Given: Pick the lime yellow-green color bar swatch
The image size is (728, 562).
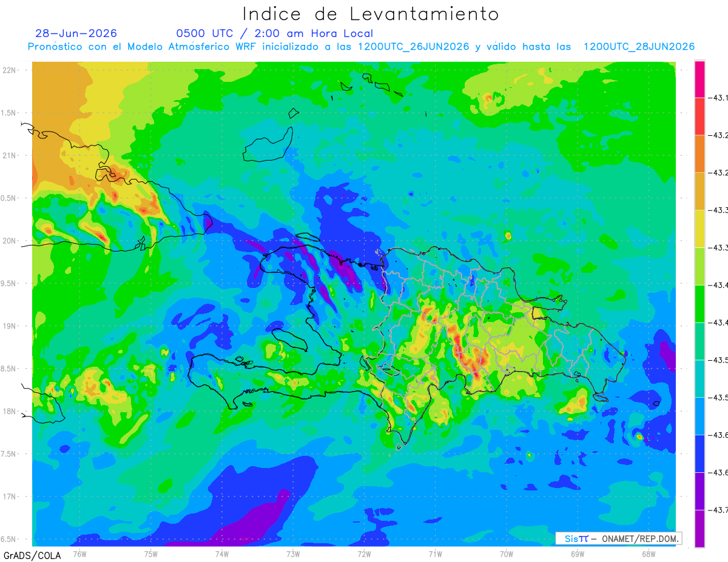Looking at the screenshot, I should pos(699,266).
